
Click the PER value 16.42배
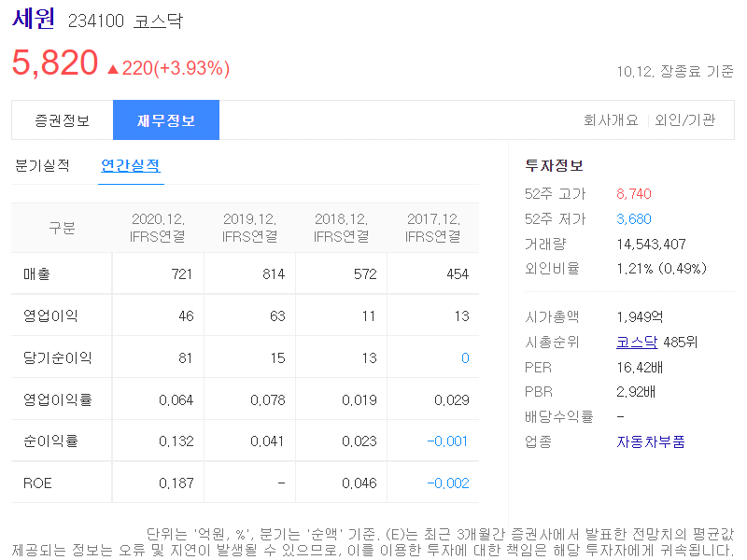tap(640, 368)
